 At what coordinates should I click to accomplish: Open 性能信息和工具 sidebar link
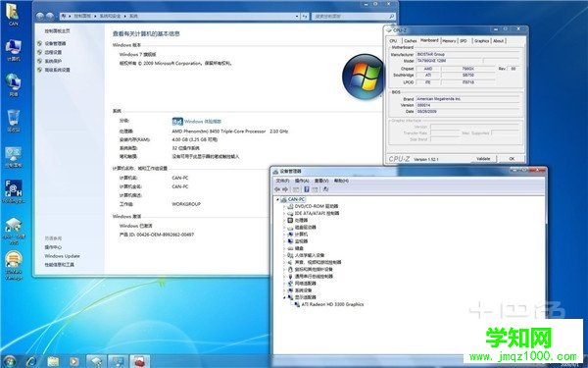59,265
